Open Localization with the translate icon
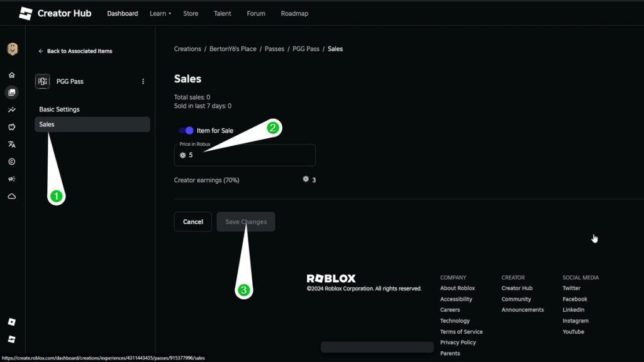The height and width of the screenshot is (362, 644). (12, 144)
